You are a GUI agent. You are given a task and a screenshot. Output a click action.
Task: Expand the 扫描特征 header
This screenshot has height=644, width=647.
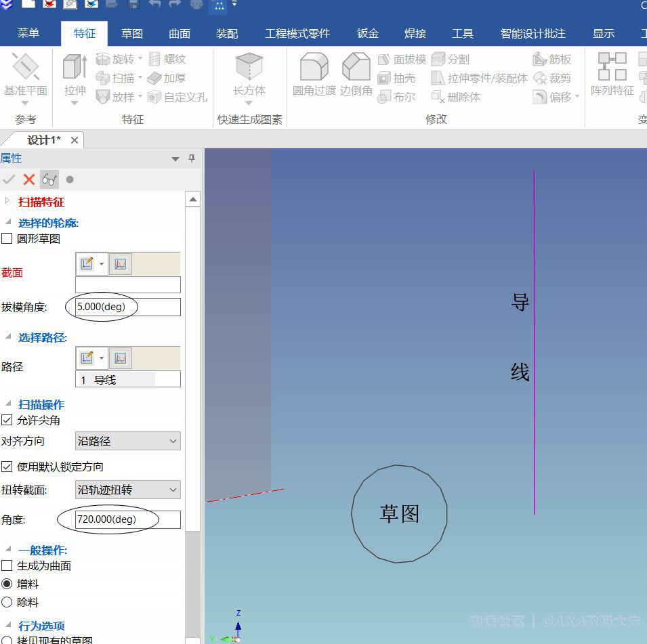click(7, 201)
